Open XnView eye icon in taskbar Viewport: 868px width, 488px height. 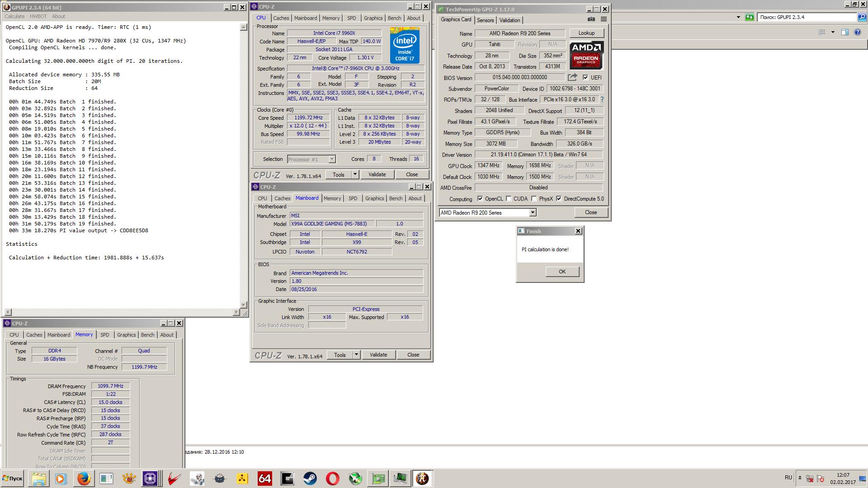[x=129, y=479]
